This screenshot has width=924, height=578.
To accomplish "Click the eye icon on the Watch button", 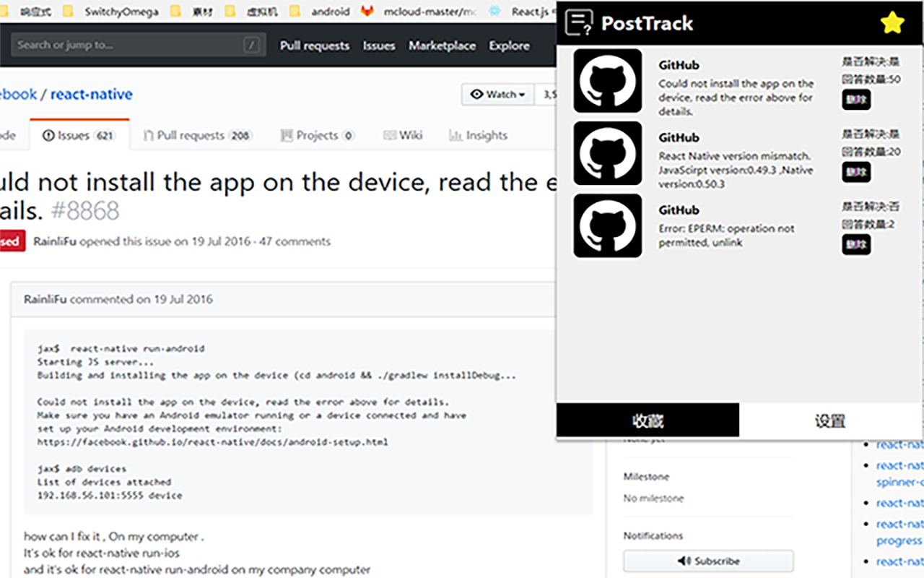I will coord(476,95).
